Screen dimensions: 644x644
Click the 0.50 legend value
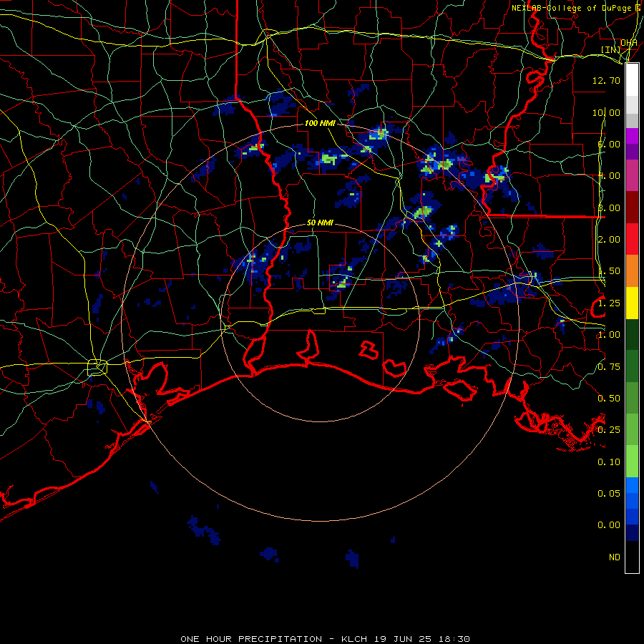(x=609, y=399)
